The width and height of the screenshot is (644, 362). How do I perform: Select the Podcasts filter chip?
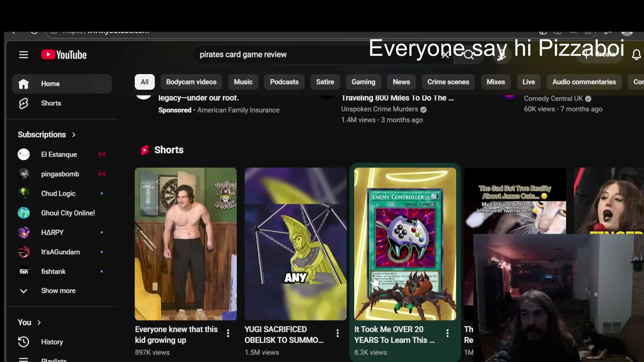pyautogui.click(x=284, y=82)
